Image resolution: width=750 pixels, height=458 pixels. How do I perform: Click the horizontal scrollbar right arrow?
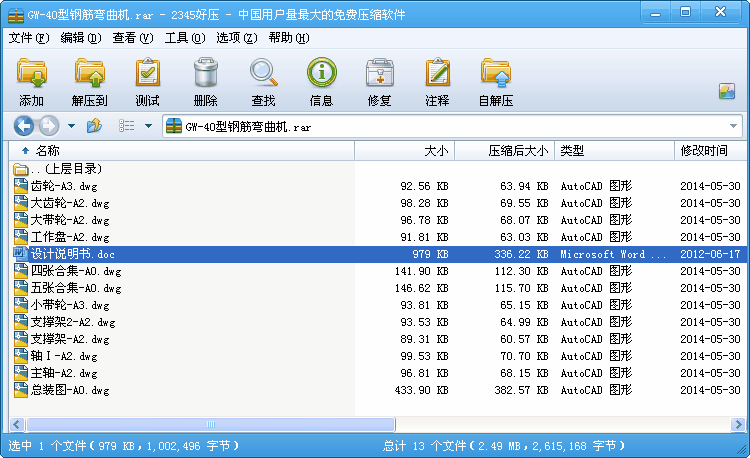click(738, 424)
